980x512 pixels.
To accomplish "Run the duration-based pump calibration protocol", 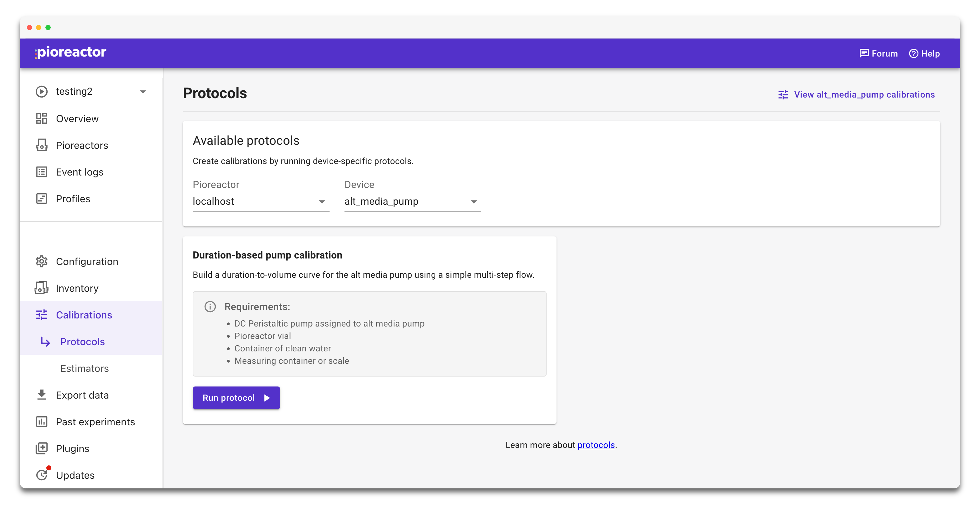I will [x=236, y=398].
